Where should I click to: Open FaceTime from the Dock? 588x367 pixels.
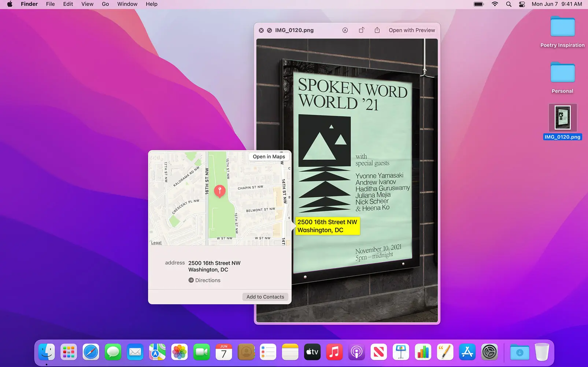[x=201, y=352]
